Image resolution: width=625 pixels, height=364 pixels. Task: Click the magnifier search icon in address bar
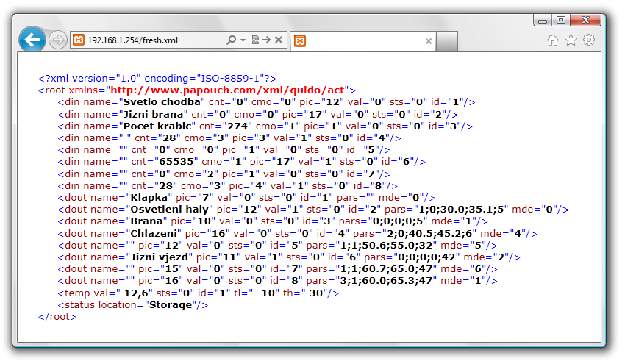click(231, 40)
